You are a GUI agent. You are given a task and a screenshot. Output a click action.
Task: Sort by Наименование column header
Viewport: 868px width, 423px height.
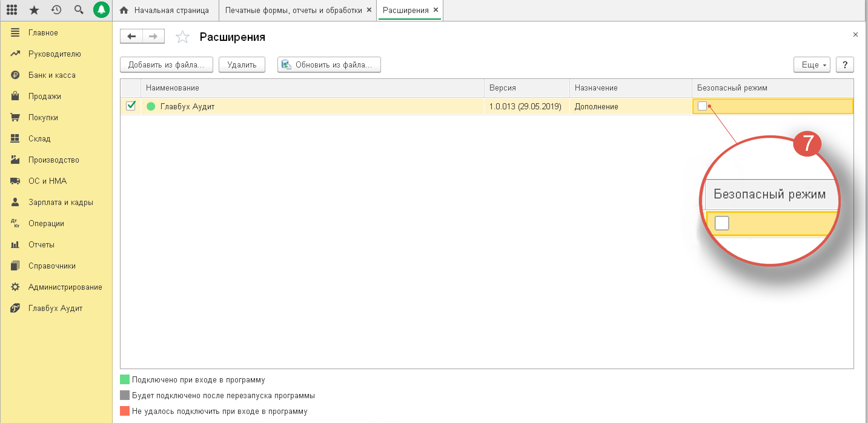[173, 88]
